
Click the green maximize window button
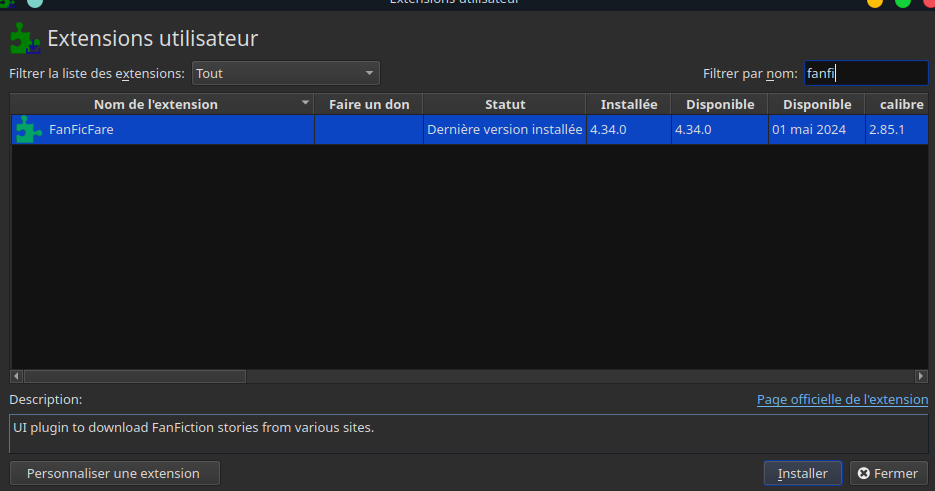903,2
